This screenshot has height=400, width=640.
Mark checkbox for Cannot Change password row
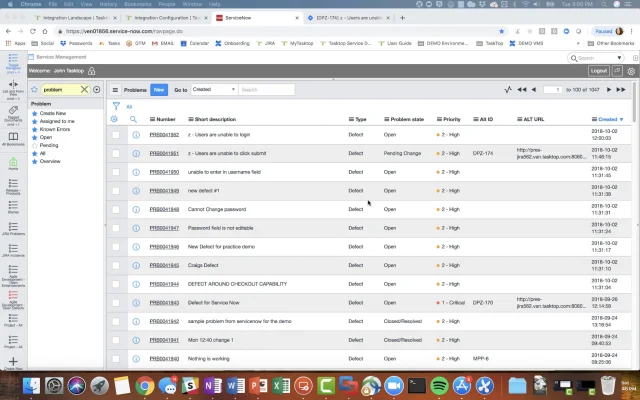(x=116, y=209)
